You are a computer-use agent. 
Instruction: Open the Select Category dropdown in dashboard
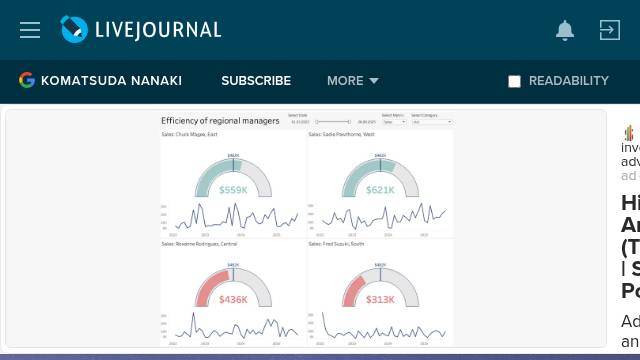point(432,122)
